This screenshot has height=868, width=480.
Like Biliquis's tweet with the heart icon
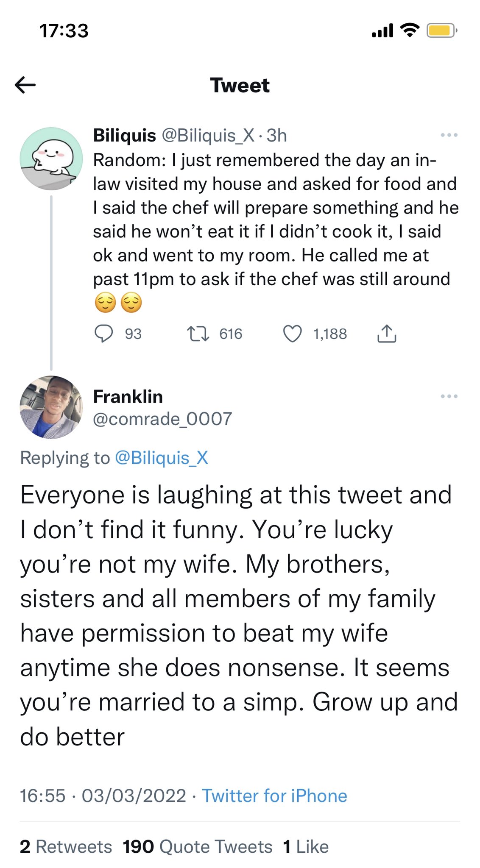click(292, 334)
